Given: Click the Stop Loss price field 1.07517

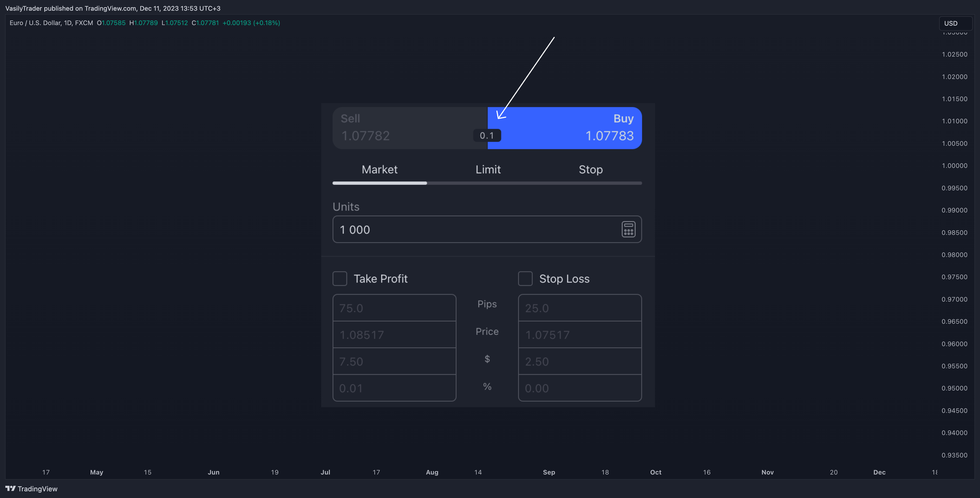Looking at the screenshot, I should (580, 334).
